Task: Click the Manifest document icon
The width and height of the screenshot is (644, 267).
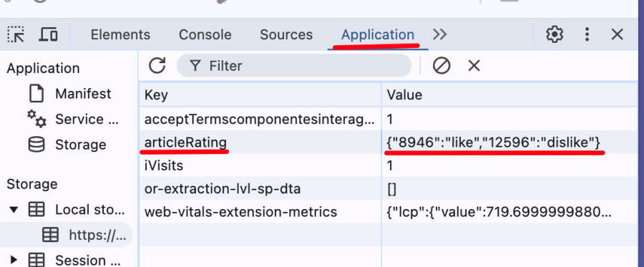Action: [x=36, y=94]
